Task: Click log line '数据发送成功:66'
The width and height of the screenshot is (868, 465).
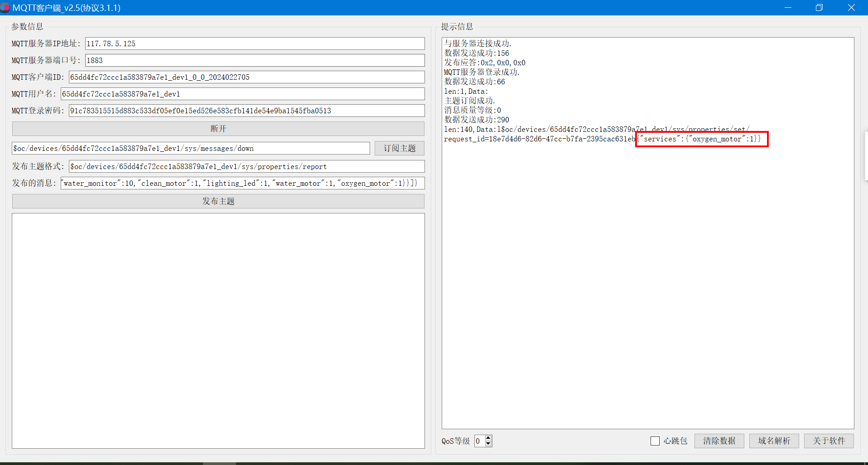Action: pos(475,82)
